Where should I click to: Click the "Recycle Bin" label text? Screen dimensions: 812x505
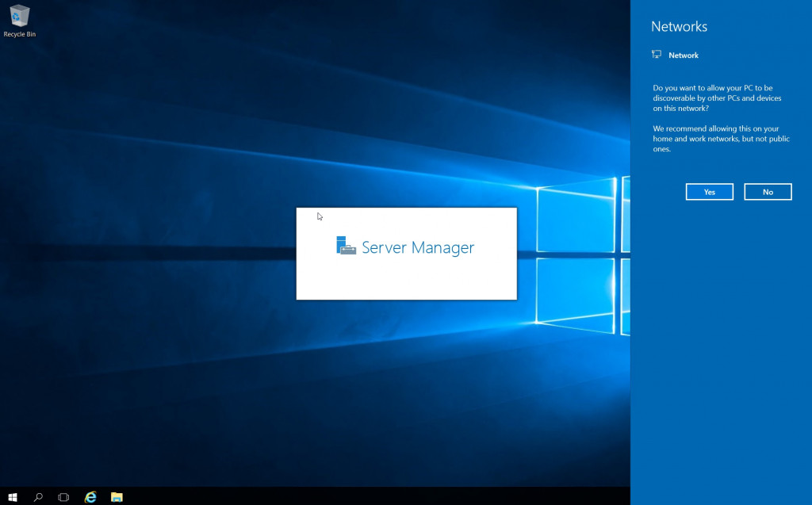pos(20,34)
